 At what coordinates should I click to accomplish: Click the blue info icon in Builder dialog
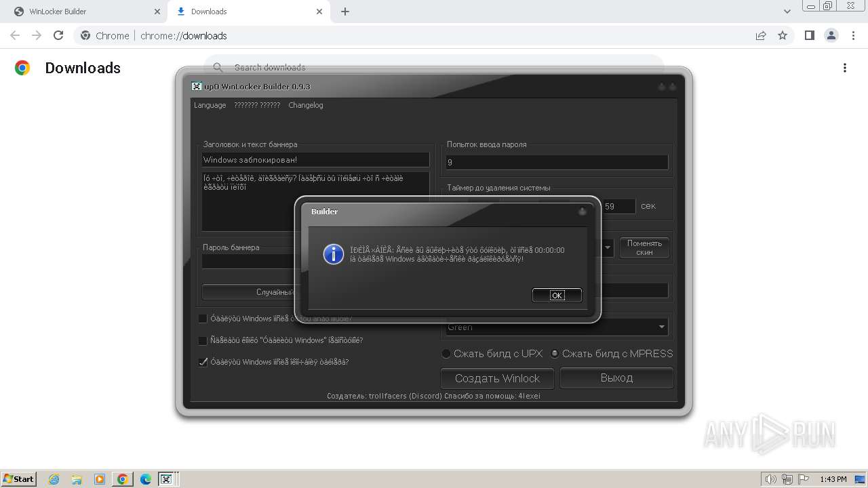point(333,254)
